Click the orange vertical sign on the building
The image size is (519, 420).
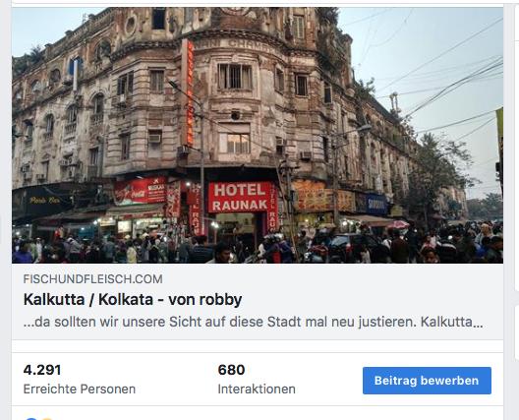(x=189, y=92)
